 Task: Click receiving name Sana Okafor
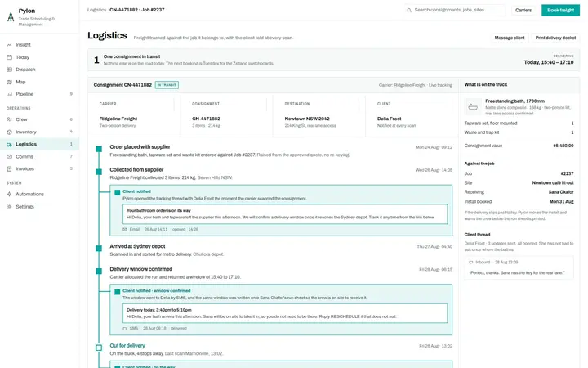[x=561, y=192]
